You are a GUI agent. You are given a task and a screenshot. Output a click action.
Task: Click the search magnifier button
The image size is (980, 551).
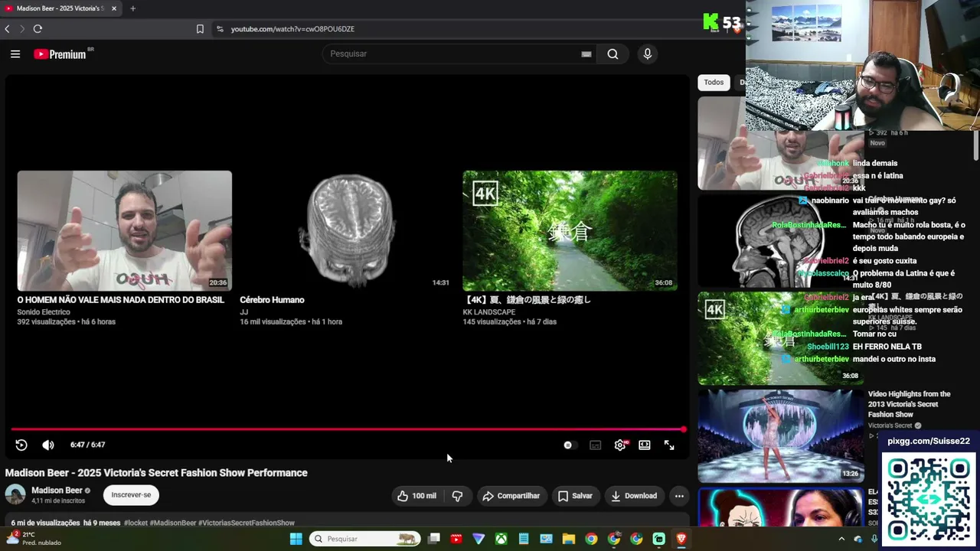612,54
